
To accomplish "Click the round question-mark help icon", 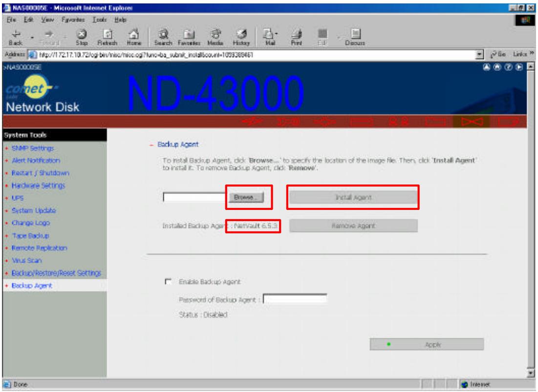I will (509, 67).
